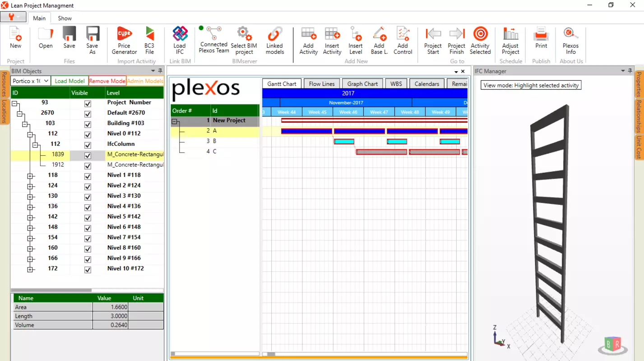Go to Project Finish
The height and width of the screenshot is (361, 644).
(x=457, y=41)
